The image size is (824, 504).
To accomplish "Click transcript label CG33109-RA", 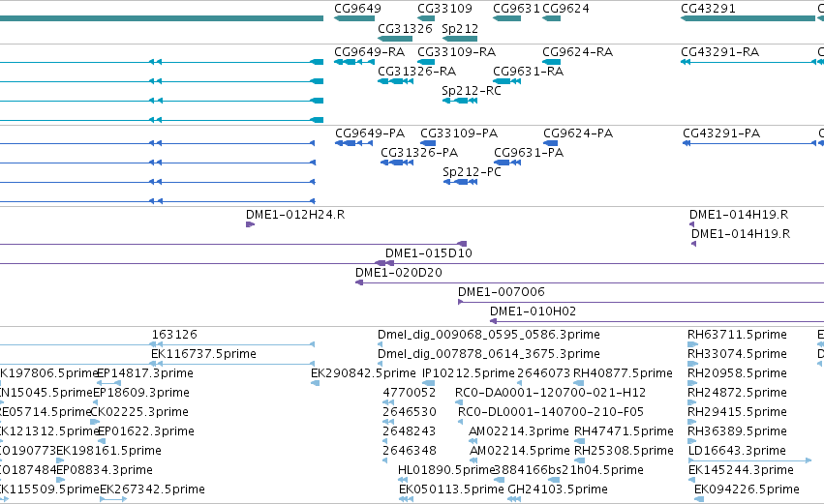I will click(x=457, y=52).
